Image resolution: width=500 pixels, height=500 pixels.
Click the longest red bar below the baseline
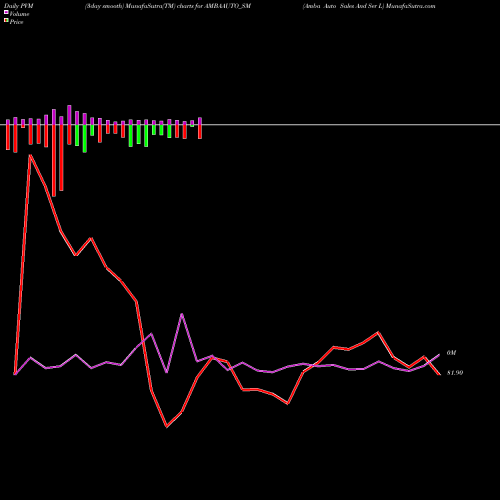click(54, 161)
